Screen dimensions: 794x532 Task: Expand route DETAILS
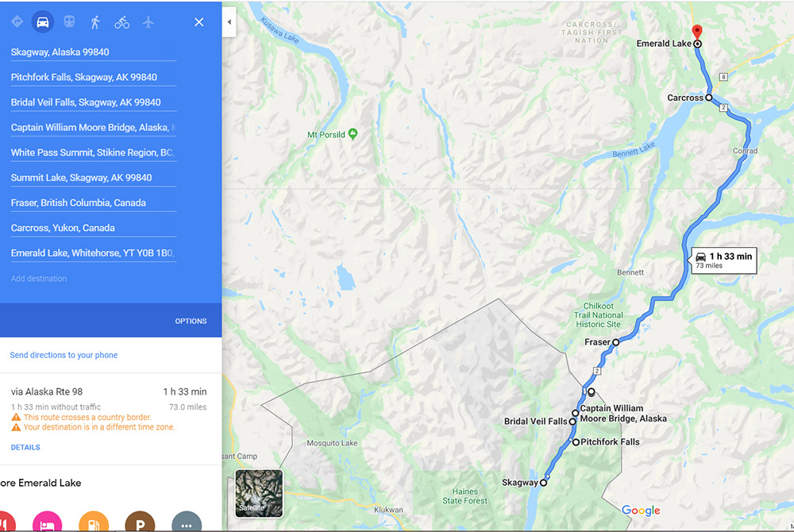[x=25, y=447]
